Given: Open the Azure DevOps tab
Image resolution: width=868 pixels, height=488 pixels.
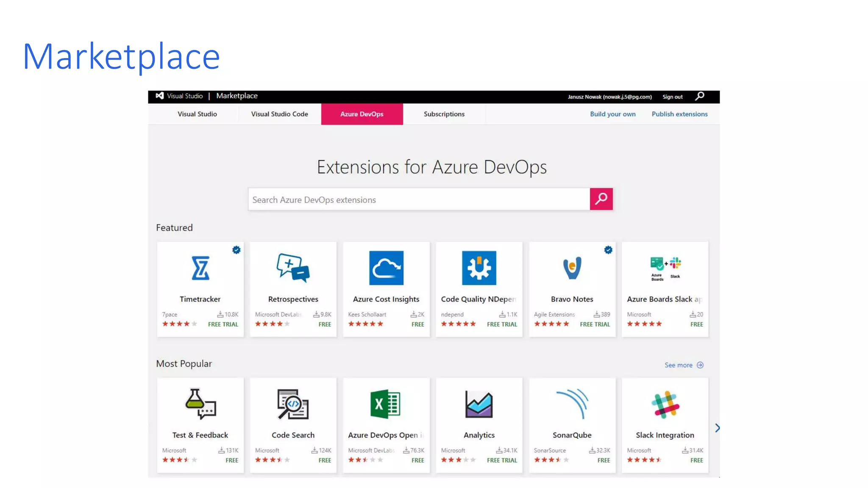Looking at the screenshot, I should tap(362, 114).
